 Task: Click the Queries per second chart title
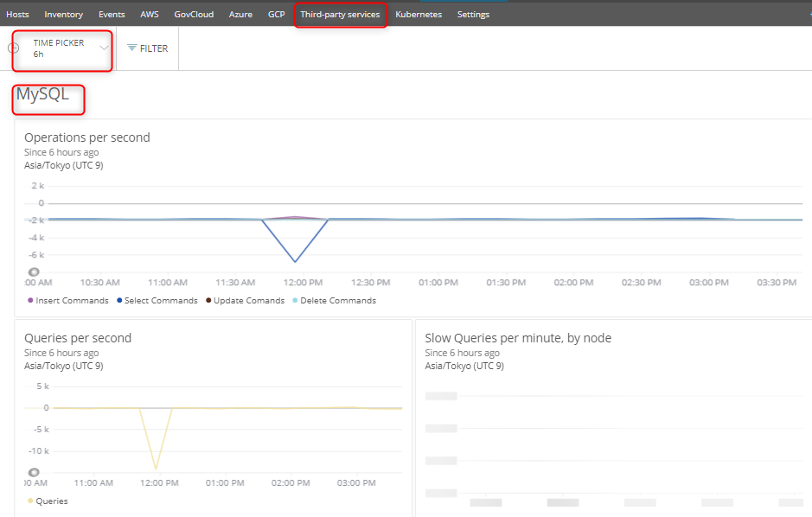pos(78,338)
